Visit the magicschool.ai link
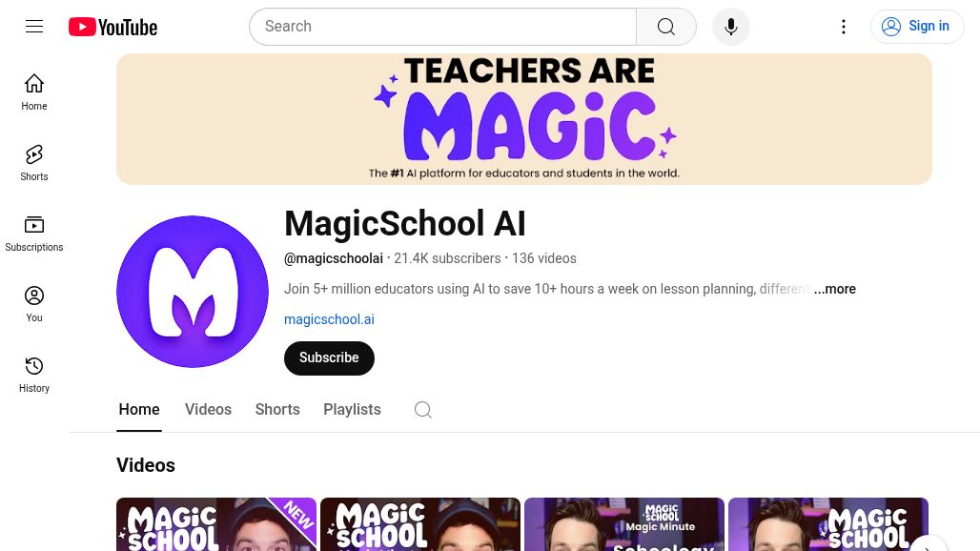The width and height of the screenshot is (980, 551). [329, 319]
